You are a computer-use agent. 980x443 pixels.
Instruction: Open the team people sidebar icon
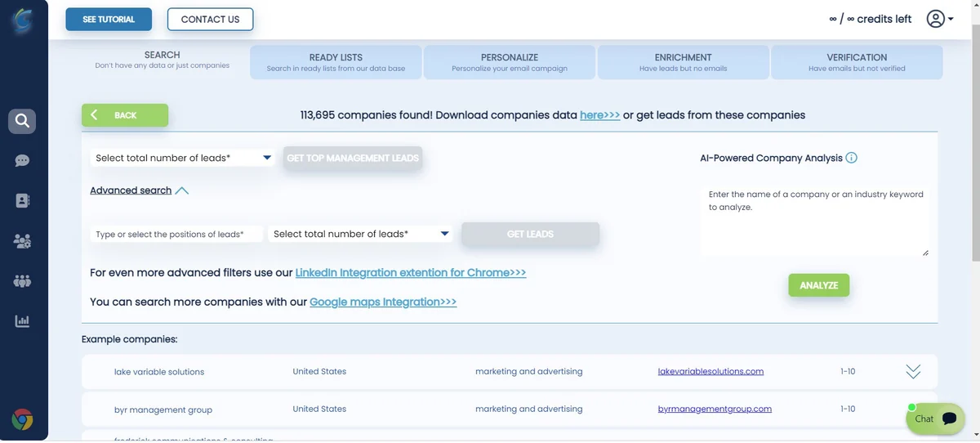pyautogui.click(x=22, y=281)
